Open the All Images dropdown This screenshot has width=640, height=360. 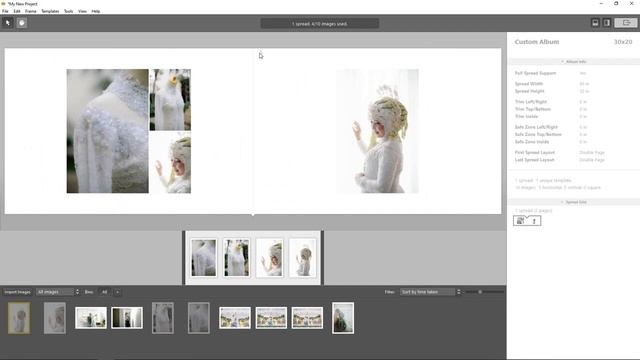[x=58, y=292]
